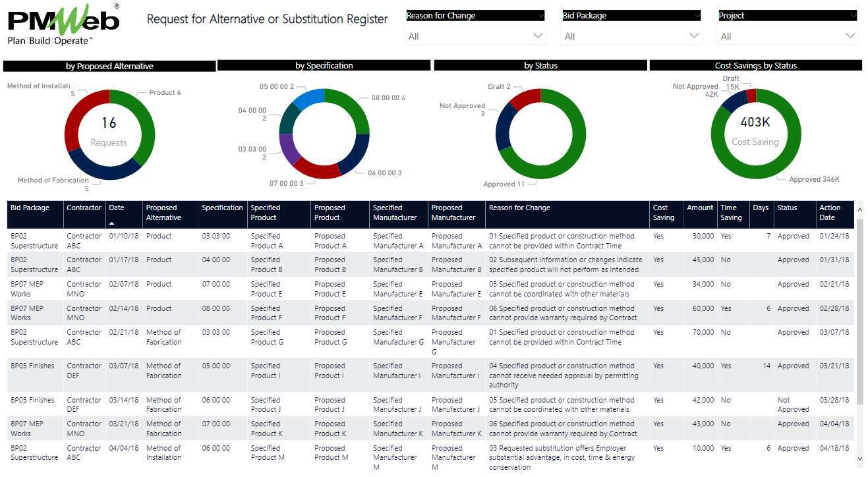Sort the table by the Contractor column
Viewport: 868px width, 477px height.
84,208
